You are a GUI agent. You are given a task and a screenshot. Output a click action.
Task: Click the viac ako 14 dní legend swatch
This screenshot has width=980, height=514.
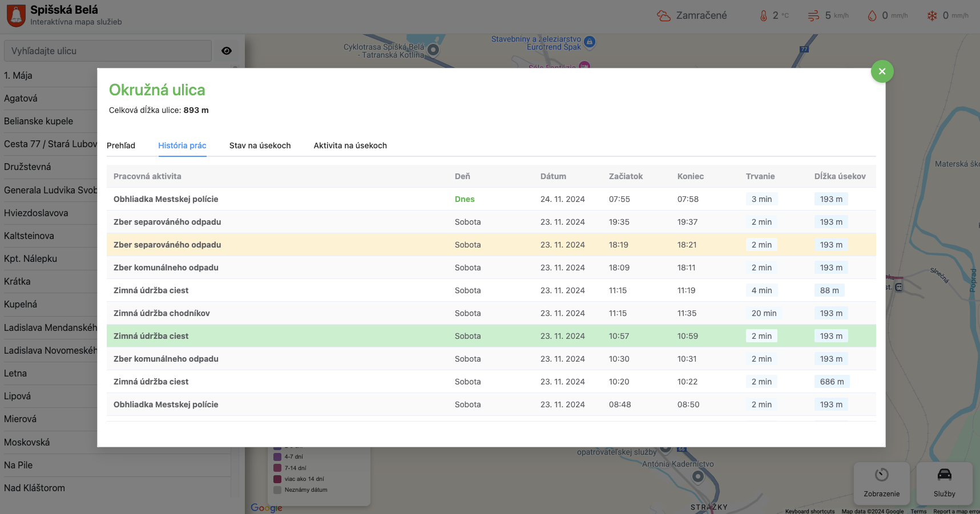coord(277,479)
